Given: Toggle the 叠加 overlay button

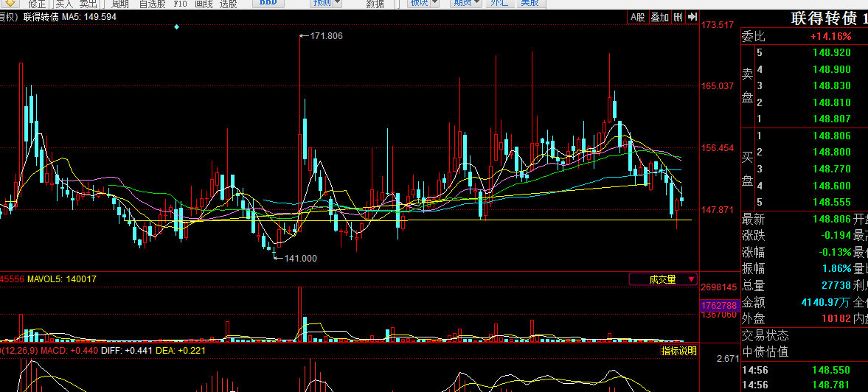Looking at the screenshot, I should point(659,17).
